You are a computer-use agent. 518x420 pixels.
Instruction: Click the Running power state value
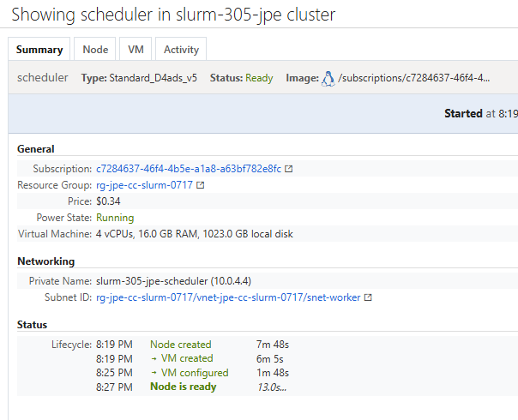(x=115, y=218)
